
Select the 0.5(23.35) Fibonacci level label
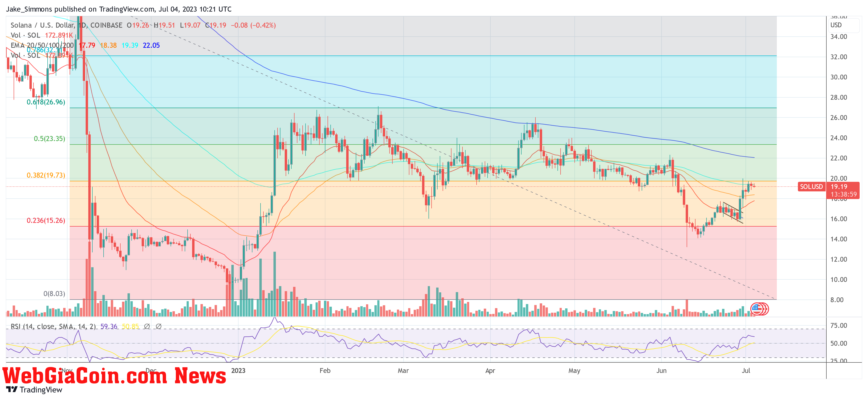tap(50, 139)
